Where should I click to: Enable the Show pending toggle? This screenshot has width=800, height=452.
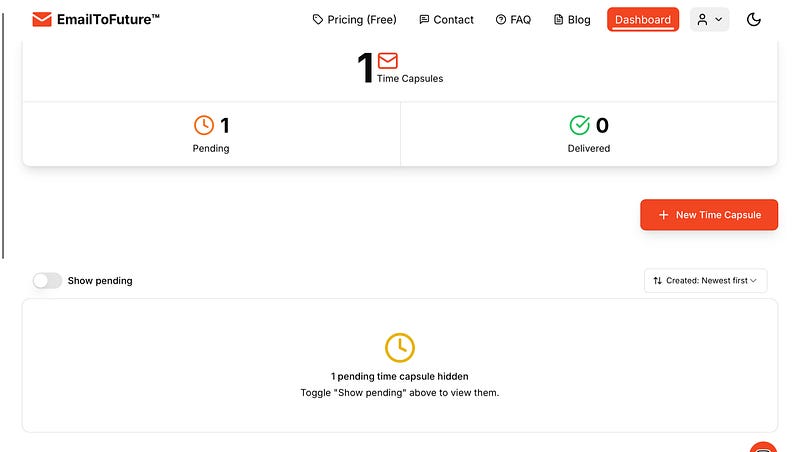click(47, 281)
